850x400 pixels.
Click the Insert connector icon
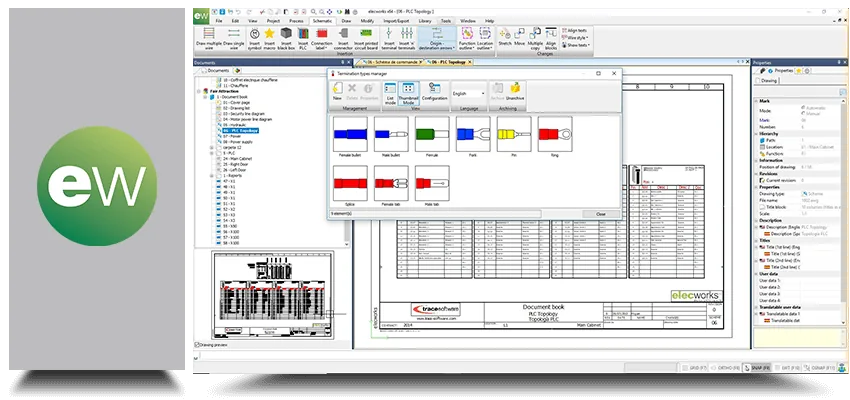pyautogui.click(x=343, y=38)
